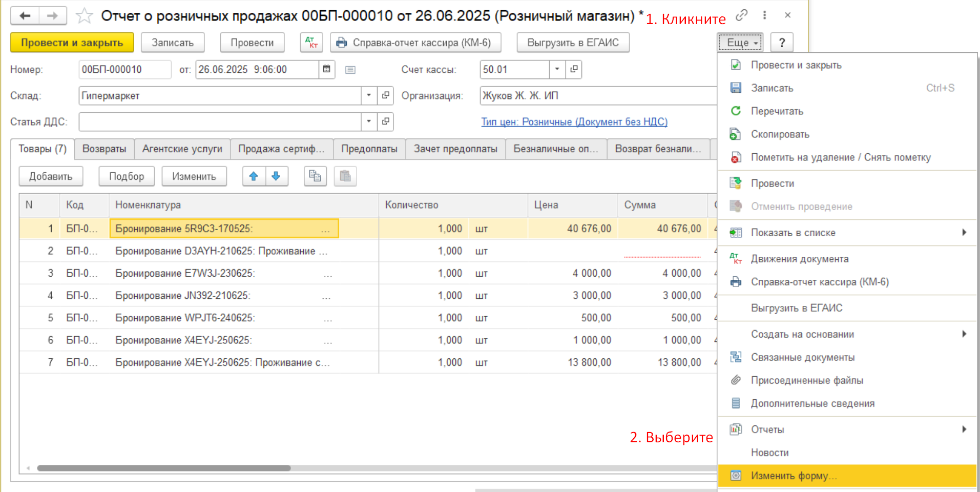Click the back navigation arrow
Screen dimensions: 980x492
point(25,16)
